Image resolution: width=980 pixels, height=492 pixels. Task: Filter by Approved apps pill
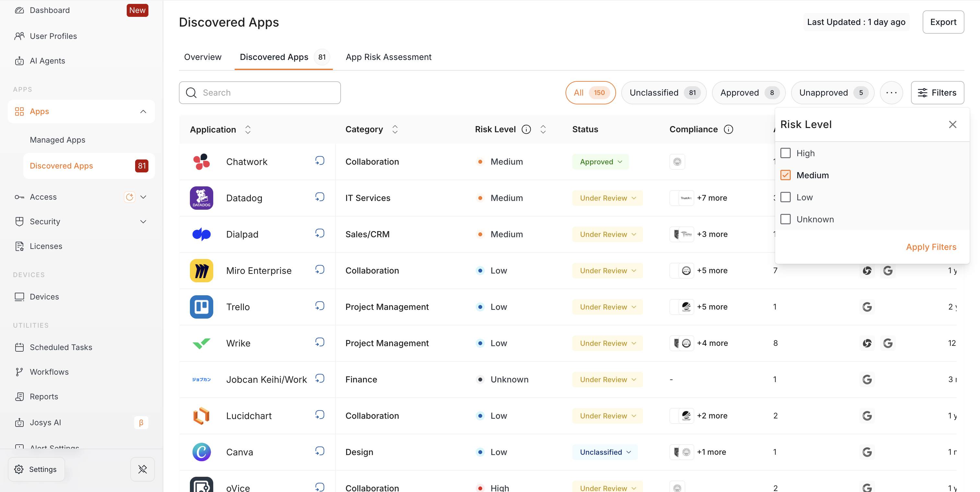(x=749, y=92)
